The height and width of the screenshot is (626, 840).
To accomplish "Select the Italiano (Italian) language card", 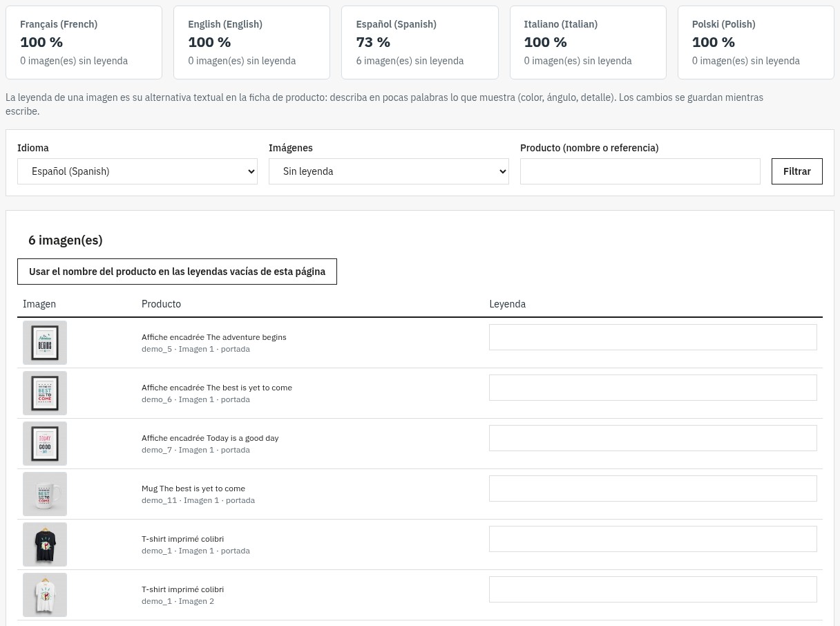I will tap(588, 43).
